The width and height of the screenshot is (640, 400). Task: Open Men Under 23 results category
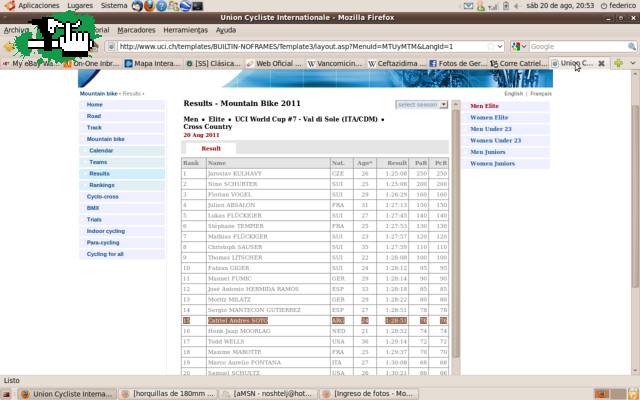click(x=491, y=129)
